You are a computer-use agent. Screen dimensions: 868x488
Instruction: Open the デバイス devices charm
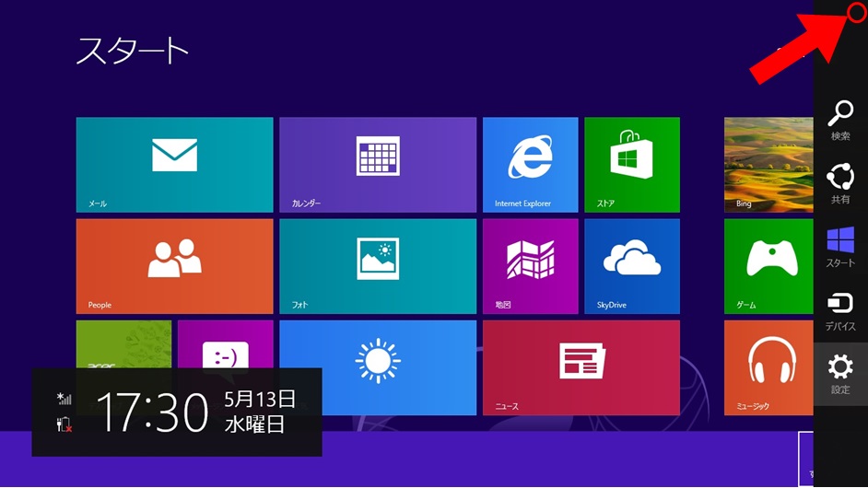[x=840, y=311]
